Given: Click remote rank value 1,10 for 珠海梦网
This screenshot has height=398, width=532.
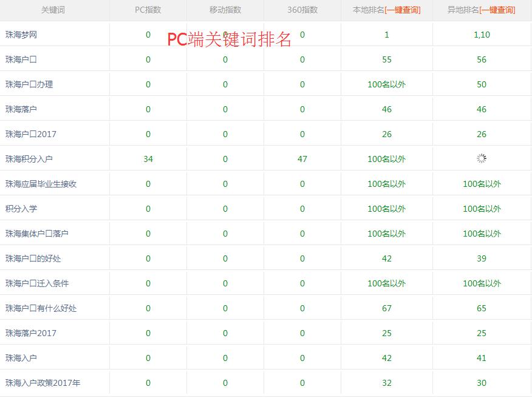Looking at the screenshot, I should coord(482,35).
